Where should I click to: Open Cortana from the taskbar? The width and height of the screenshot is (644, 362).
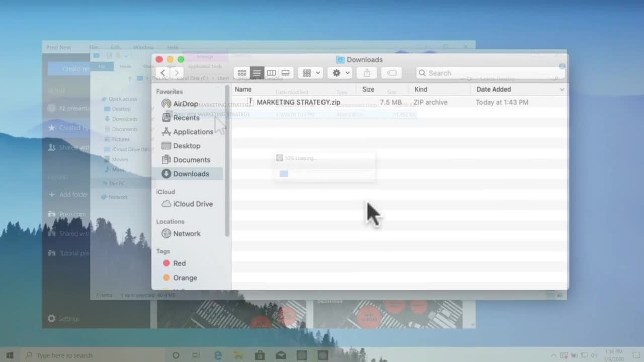176,355
